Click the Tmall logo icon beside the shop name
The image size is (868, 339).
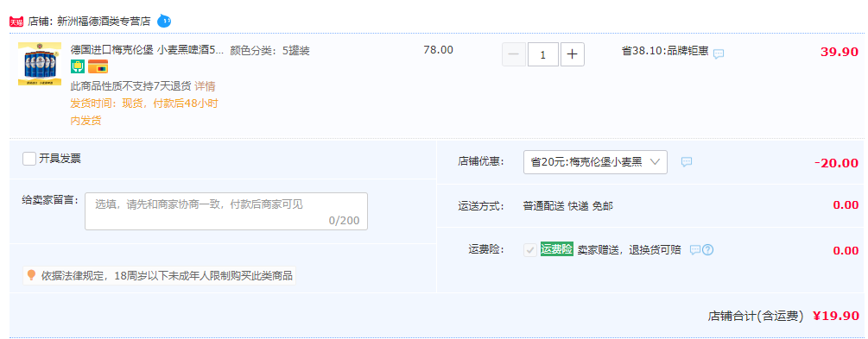pyautogui.click(x=16, y=22)
